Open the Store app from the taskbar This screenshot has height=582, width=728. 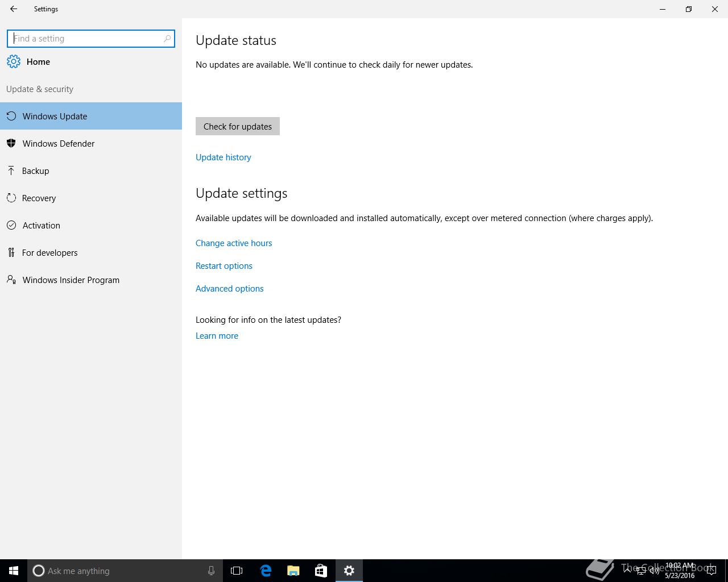(x=321, y=571)
